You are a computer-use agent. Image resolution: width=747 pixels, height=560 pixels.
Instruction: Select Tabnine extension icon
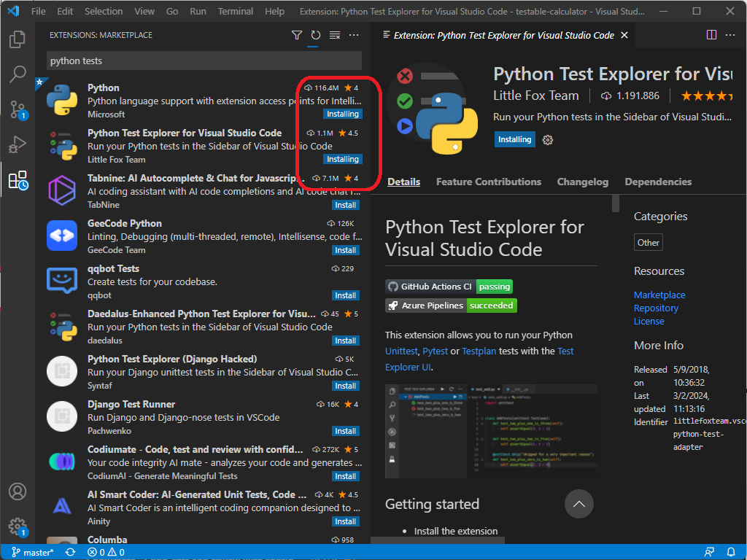coord(62,190)
